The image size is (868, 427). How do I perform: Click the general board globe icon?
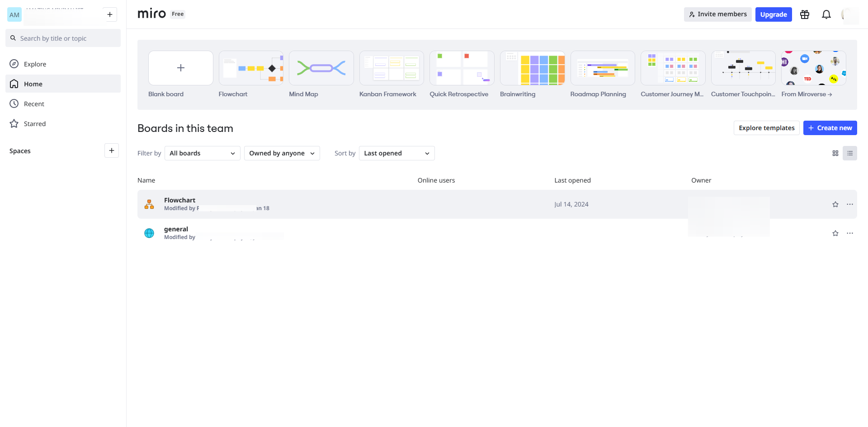point(149,233)
